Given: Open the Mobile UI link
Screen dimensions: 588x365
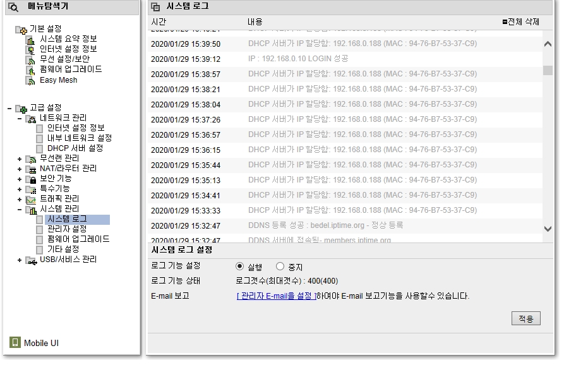Looking at the screenshot, I should pyautogui.click(x=41, y=344).
